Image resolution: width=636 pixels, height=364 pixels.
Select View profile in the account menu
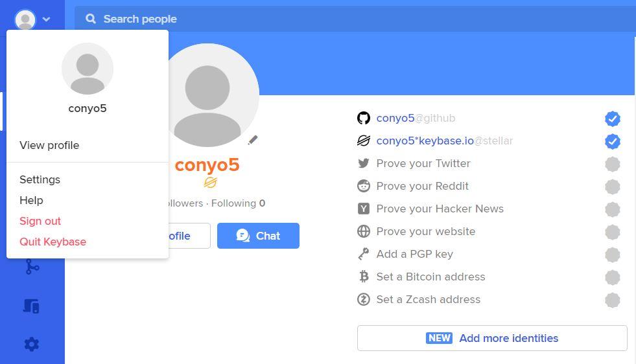pos(49,145)
